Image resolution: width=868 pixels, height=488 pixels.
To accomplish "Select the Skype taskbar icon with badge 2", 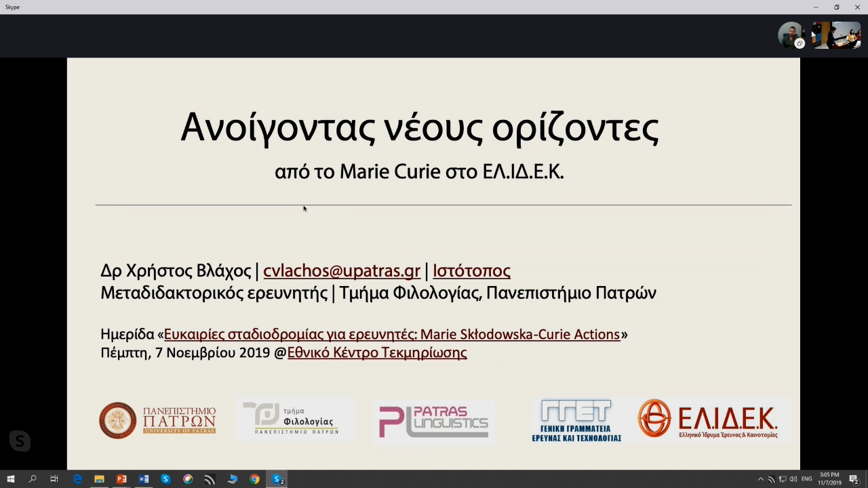I will tap(277, 479).
